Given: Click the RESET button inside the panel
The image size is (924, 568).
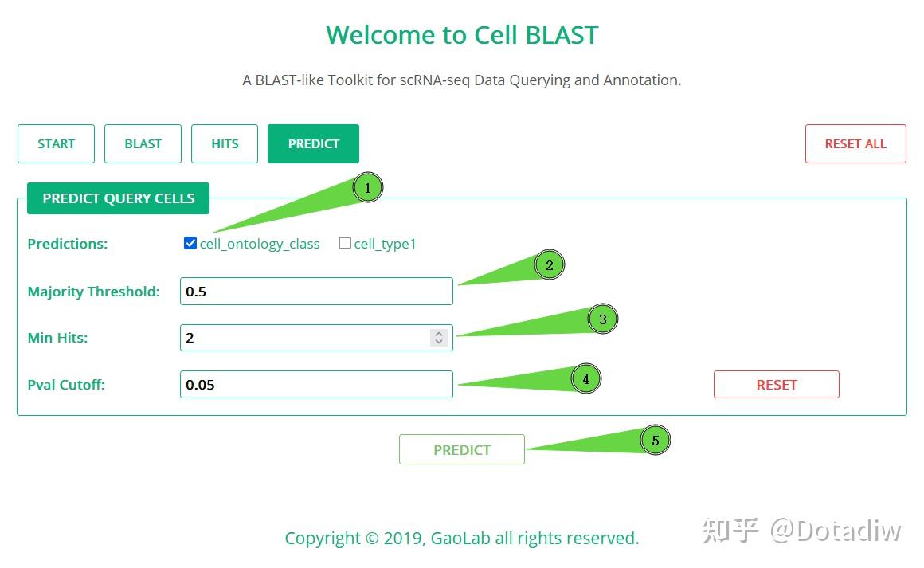Looking at the screenshot, I should tap(776, 384).
